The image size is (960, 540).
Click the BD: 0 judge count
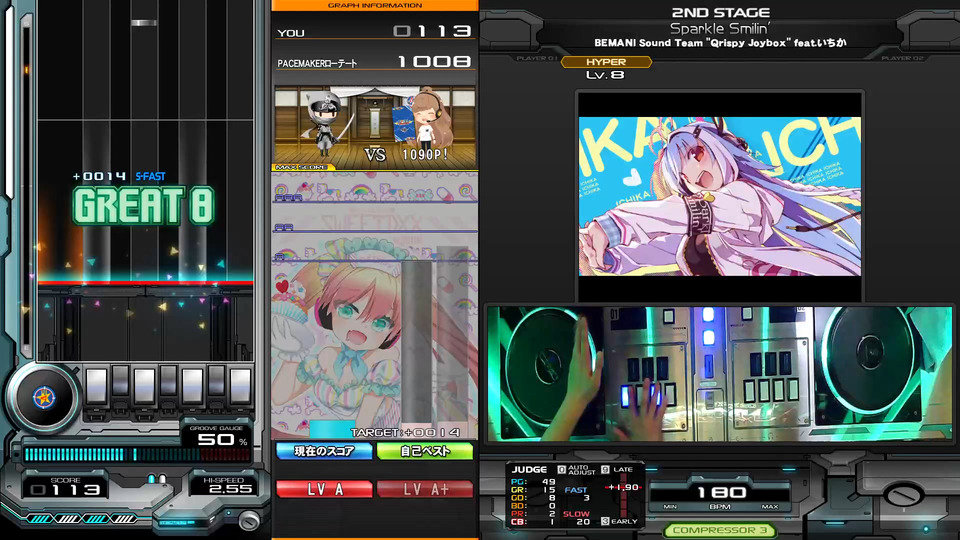[x=533, y=506]
